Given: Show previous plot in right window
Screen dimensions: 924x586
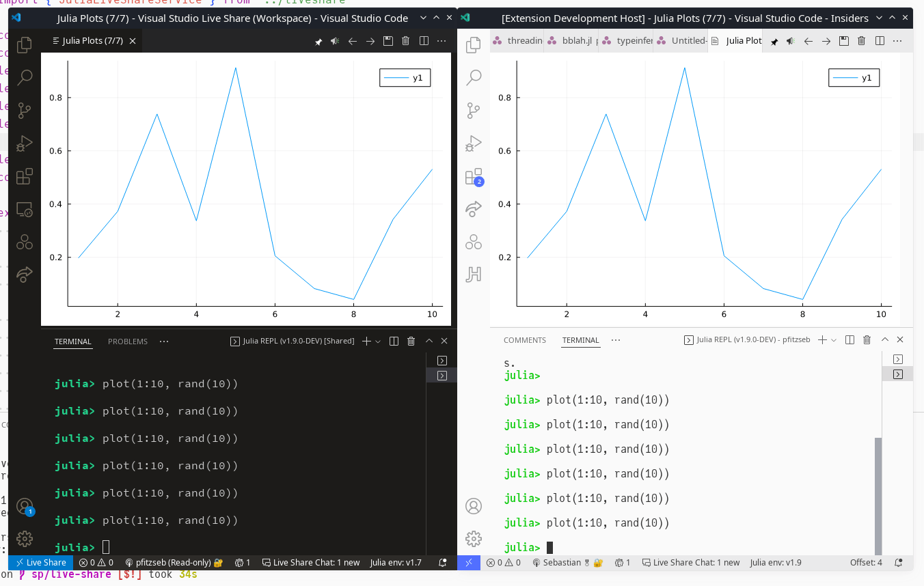Looking at the screenshot, I should [x=809, y=42].
